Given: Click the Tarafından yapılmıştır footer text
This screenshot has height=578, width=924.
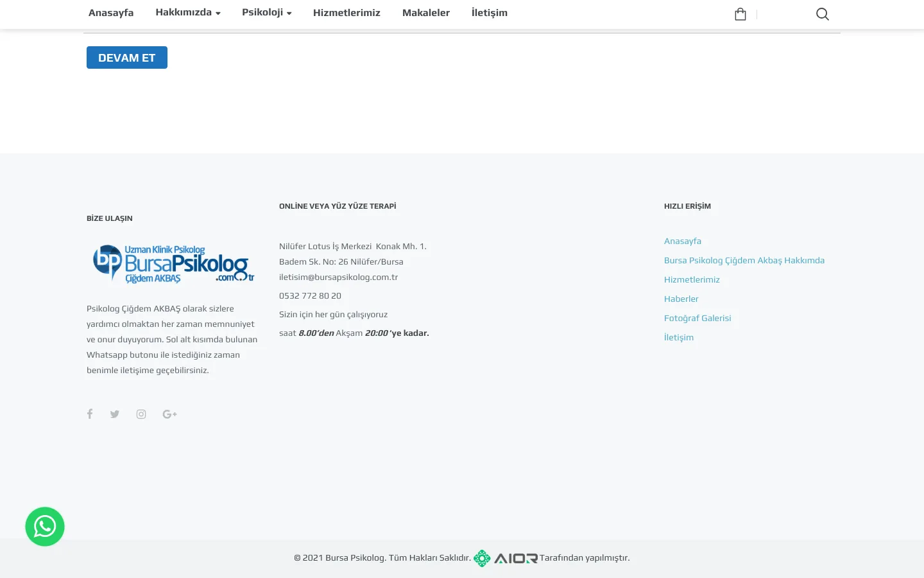Looking at the screenshot, I should tap(585, 558).
